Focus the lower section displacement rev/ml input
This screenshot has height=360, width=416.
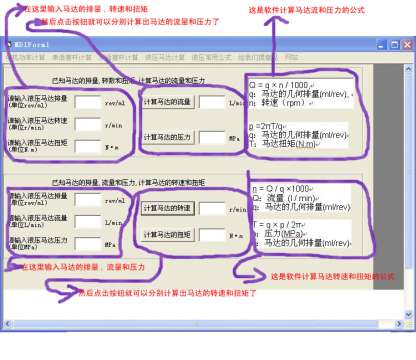coord(88,200)
